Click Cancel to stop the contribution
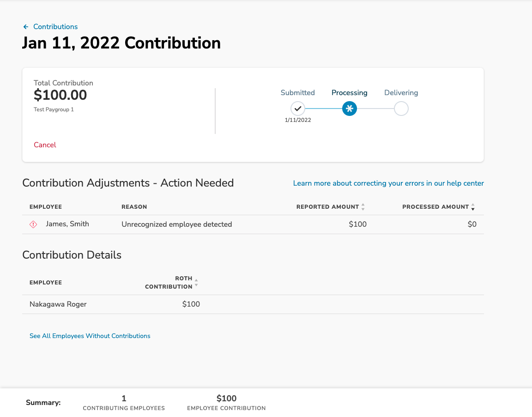 click(44, 145)
